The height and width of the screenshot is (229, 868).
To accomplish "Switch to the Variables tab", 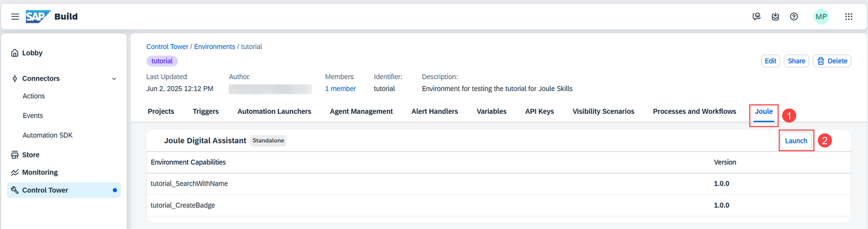I will click(x=491, y=111).
